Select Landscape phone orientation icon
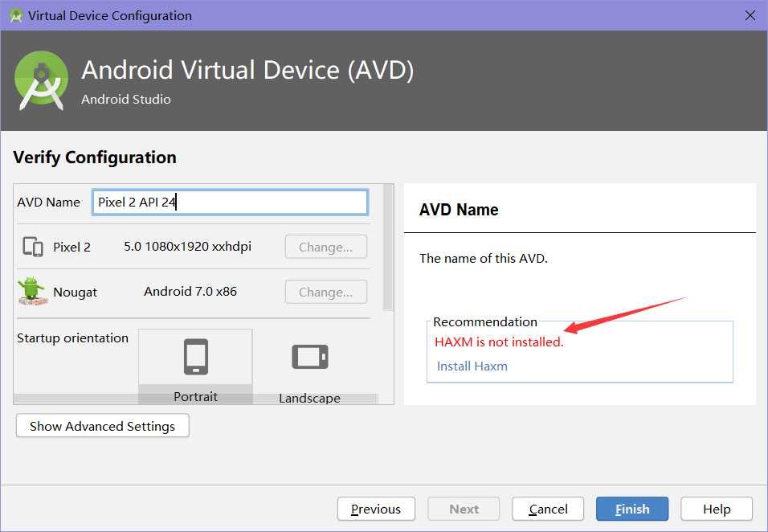Image resolution: width=768 pixels, height=532 pixels. [309, 356]
